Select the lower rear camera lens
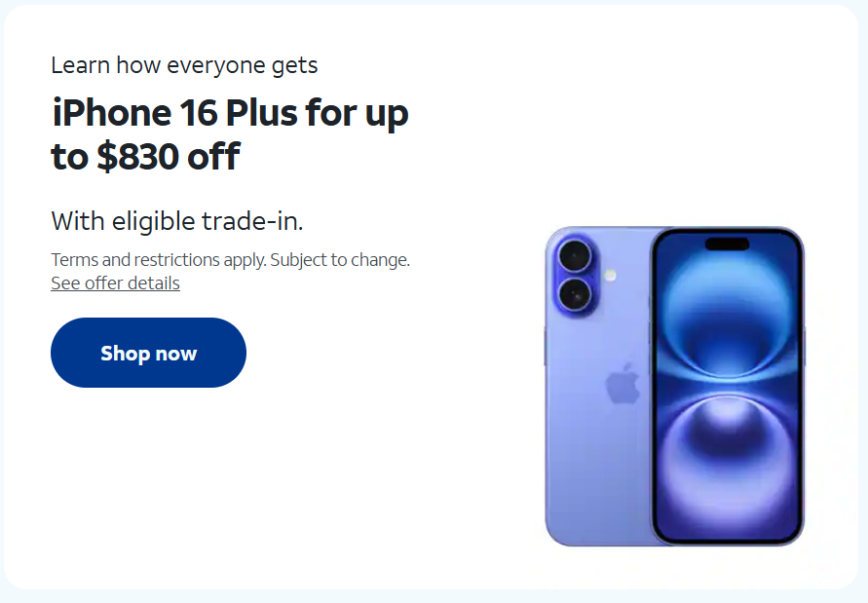The height and width of the screenshot is (603, 868). pyautogui.click(x=575, y=294)
